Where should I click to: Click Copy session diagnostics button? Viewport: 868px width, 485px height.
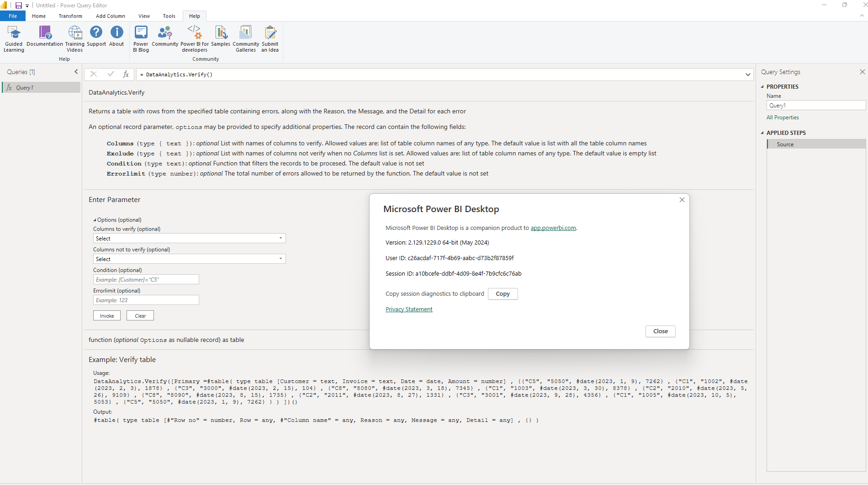503,293
